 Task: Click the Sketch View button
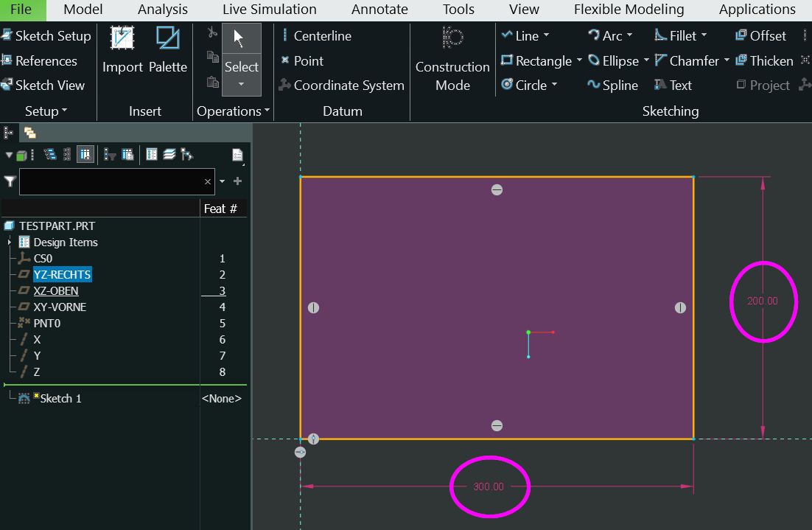pyautogui.click(x=43, y=86)
